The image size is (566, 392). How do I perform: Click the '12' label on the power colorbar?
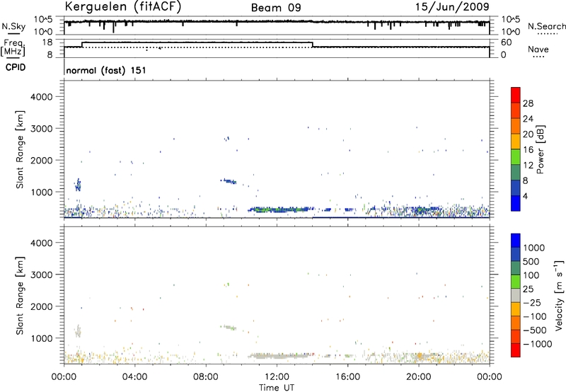pyautogui.click(x=528, y=166)
